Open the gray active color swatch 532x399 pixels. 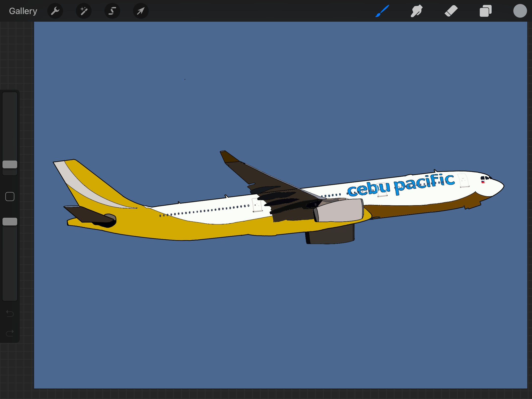(520, 11)
